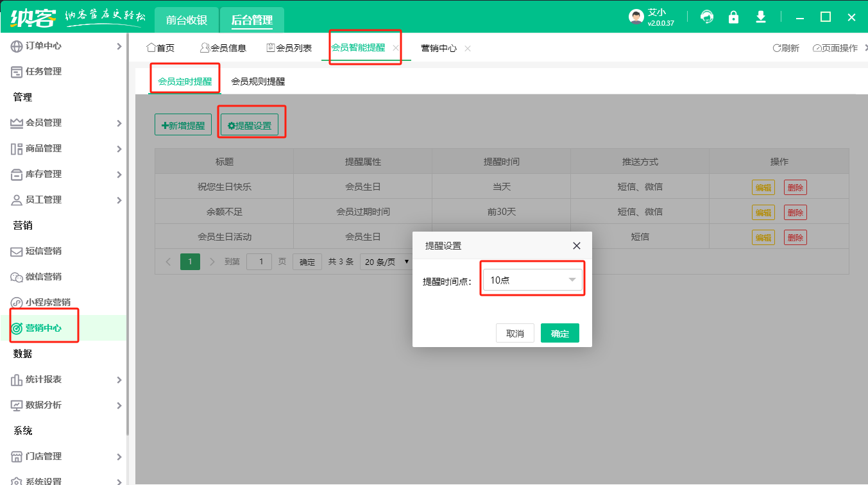
Task: Open 短信营销 in the sidebar
Action: tap(44, 251)
